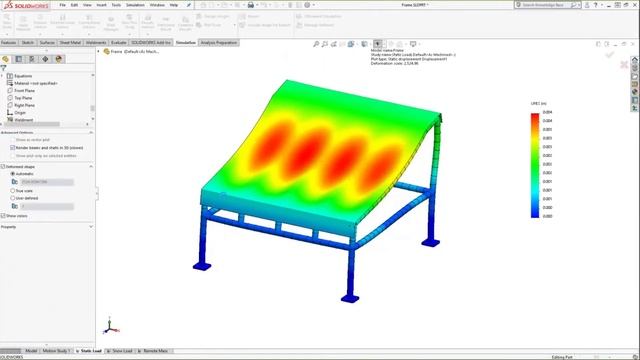The image size is (640, 360).
Task: Open the Model bottom tab
Action: (31, 351)
